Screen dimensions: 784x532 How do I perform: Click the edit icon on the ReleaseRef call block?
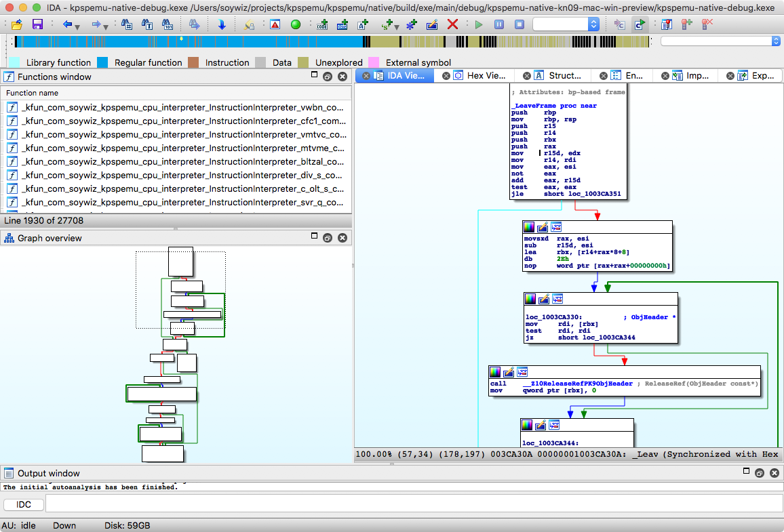point(509,372)
